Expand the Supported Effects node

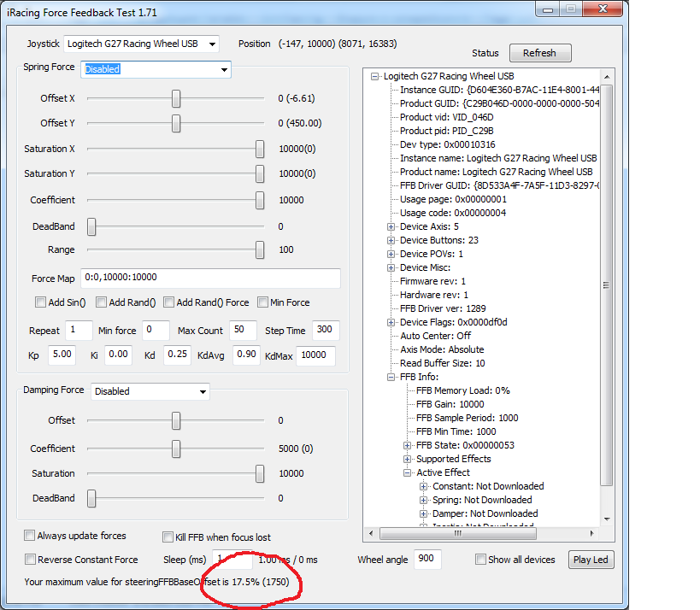[x=408, y=459]
